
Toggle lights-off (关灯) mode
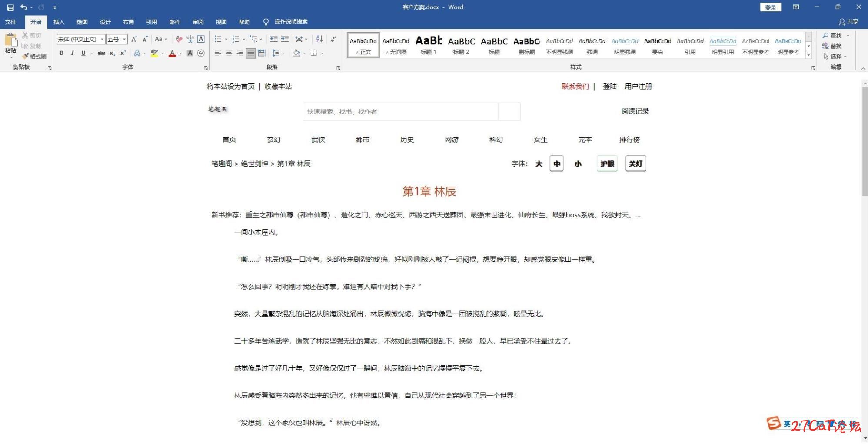635,164
